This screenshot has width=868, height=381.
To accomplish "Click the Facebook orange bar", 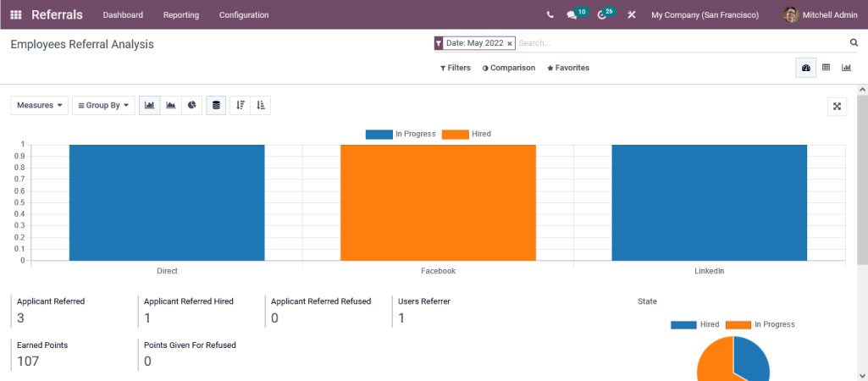I will click(x=438, y=202).
